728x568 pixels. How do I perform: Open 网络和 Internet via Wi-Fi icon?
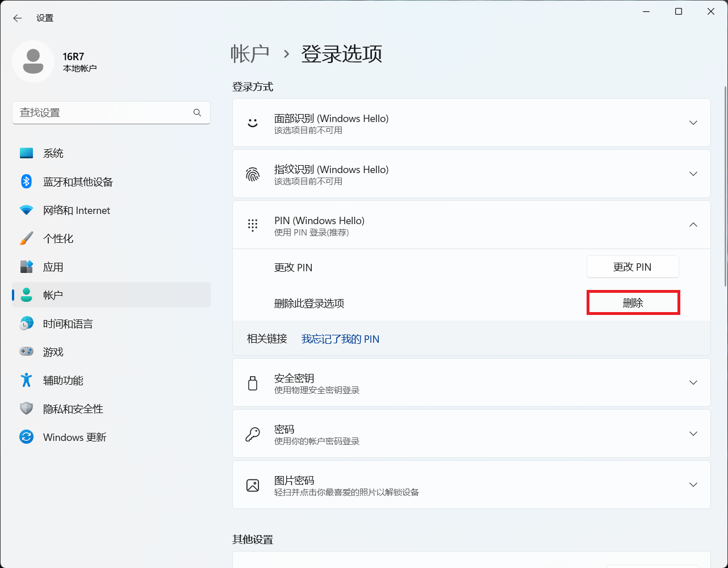point(26,210)
